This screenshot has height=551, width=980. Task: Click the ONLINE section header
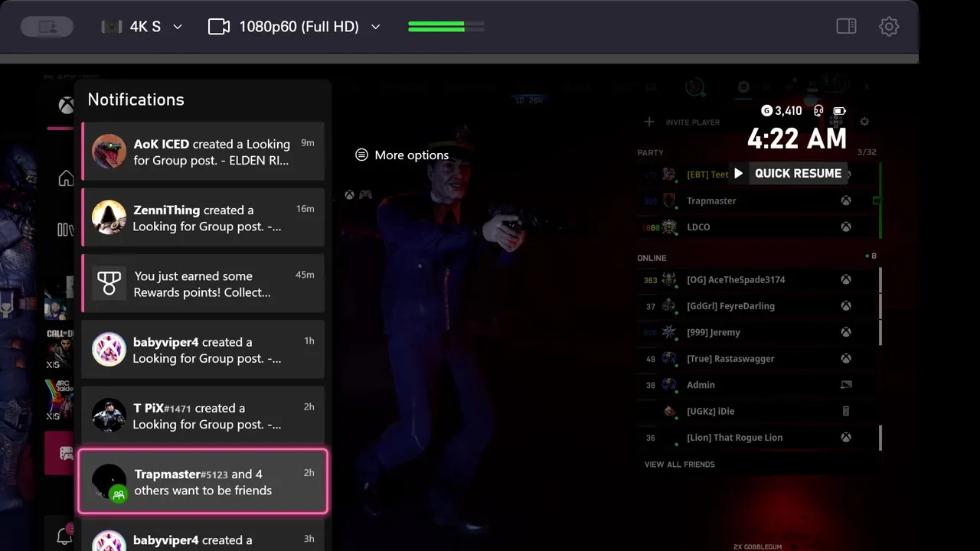point(652,259)
